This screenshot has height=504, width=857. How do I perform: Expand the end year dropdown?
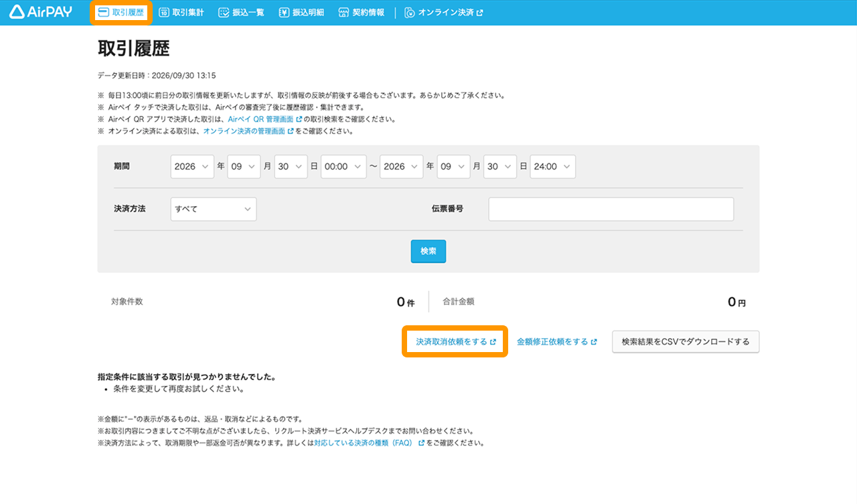[401, 167]
